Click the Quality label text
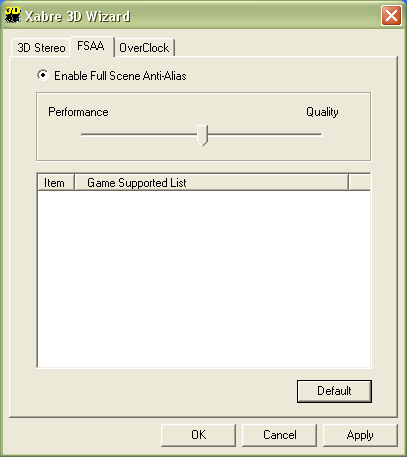Screen dimensions: 407x457 [322, 112]
